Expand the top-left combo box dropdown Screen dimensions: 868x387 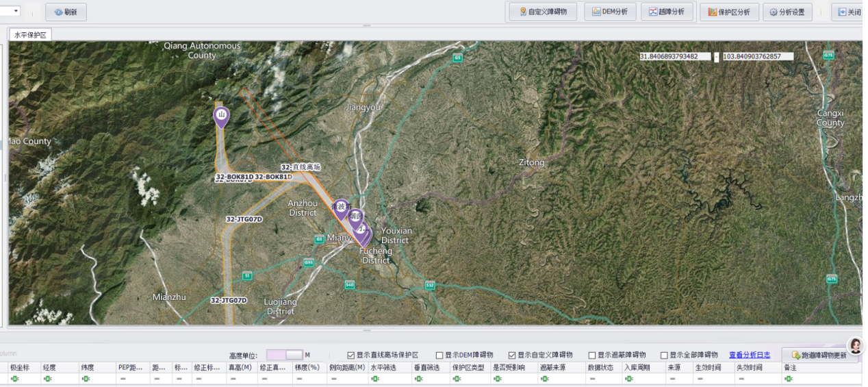(16, 11)
